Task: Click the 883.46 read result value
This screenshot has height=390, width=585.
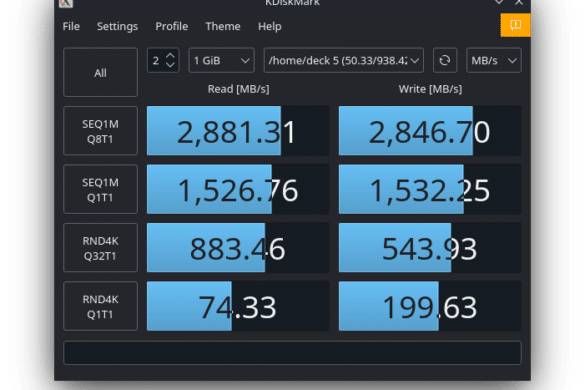Action: pos(238,248)
